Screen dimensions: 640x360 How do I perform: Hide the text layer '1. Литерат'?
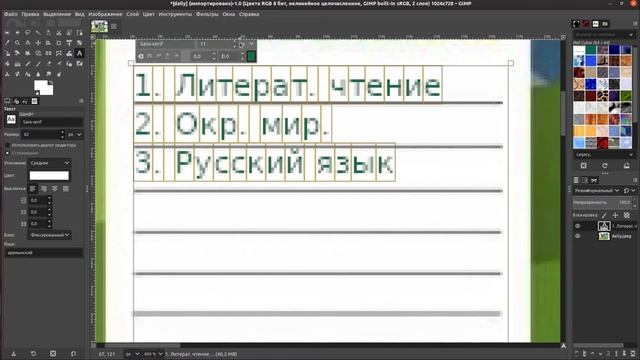pos(577,226)
